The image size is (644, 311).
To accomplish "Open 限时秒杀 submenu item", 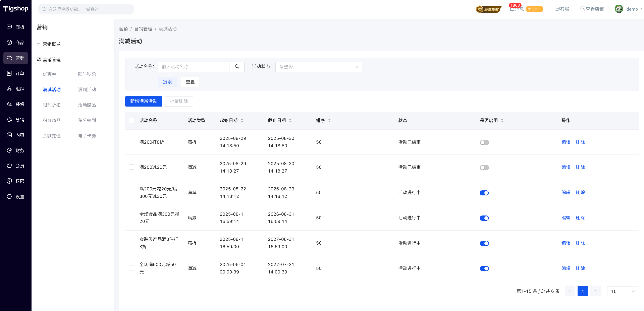I will click(87, 74).
